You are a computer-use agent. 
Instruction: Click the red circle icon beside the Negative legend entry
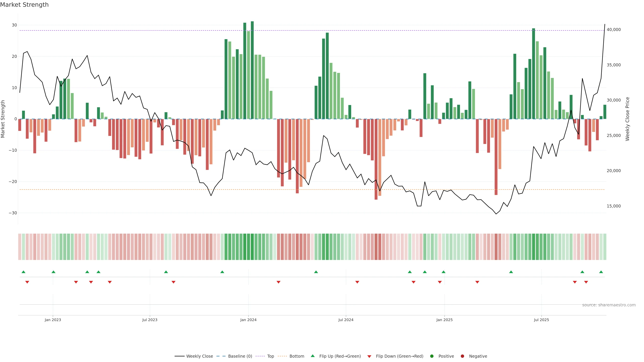[x=462, y=356]
